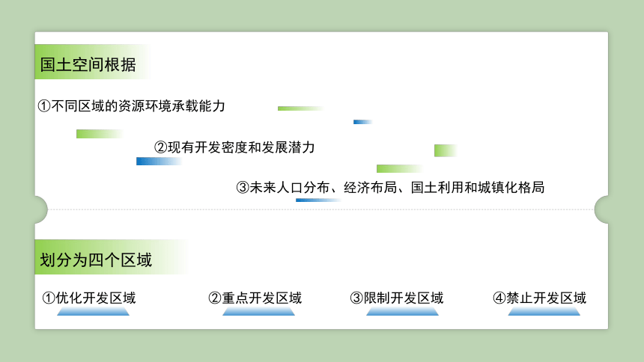Image resolution: width=644 pixels, height=362 pixels.
Task: Click the ③限制开发区域 label
Action: [x=397, y=298]
